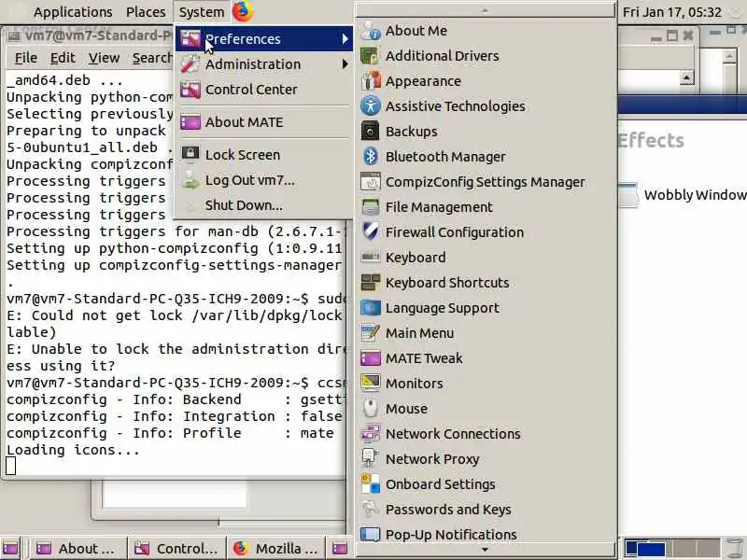Open terminal View menu

pos(104,58)
